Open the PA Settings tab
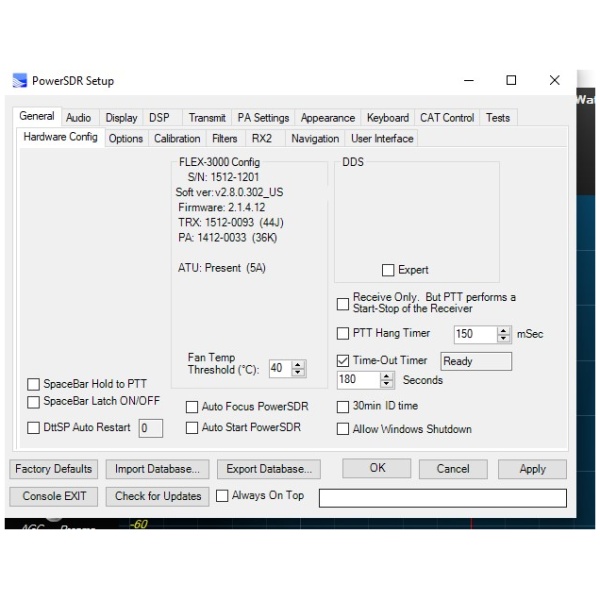Screen dimensions: 600x600 coord(263,118)
